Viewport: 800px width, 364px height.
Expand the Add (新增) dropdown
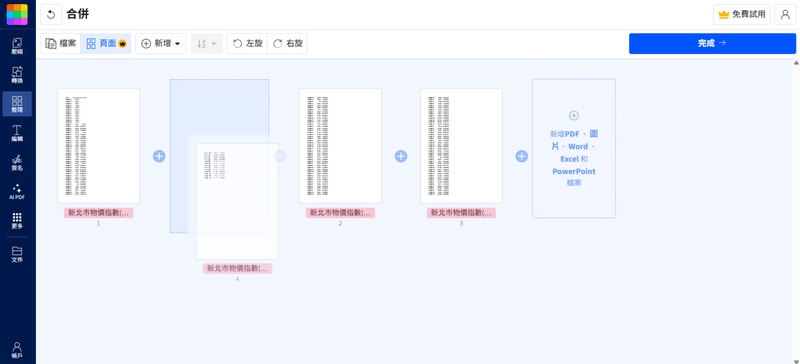click(161, 44)
